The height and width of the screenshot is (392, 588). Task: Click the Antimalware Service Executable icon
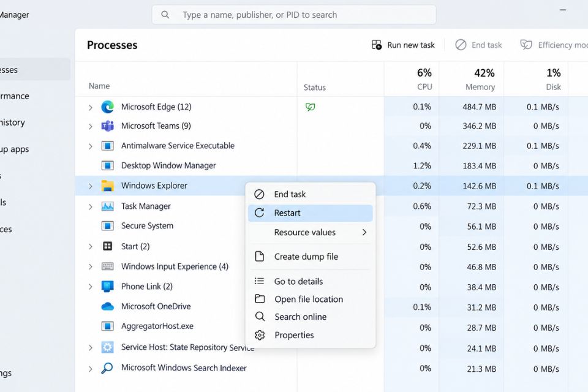coord(108,146)
